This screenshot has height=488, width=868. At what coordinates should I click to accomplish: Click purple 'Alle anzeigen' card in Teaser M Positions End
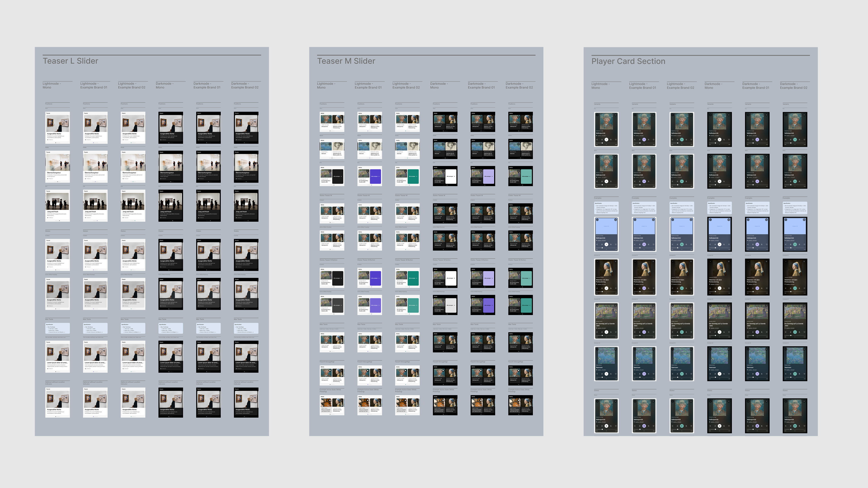[375, 176]
